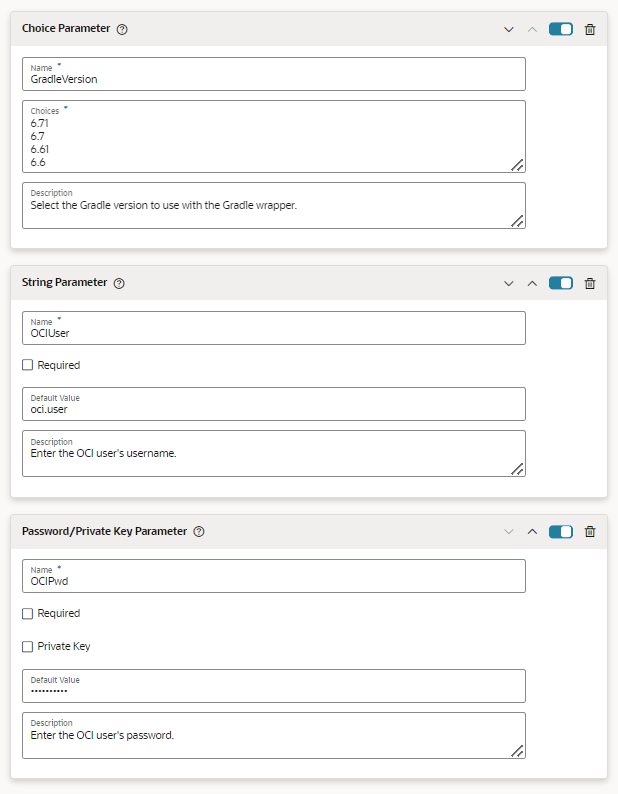Image resolution: width=618 pixels, height=794 pixels.
Task: Turn off the String Parameter toggle
Action: pyautogui.click(x=561, y=283)
